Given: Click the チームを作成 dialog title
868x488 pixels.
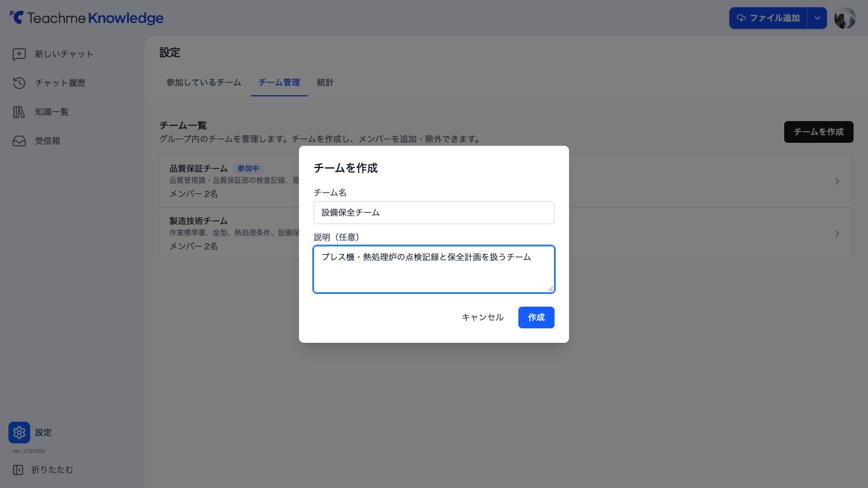Looking at the screenshot, I should click(346, 168).
